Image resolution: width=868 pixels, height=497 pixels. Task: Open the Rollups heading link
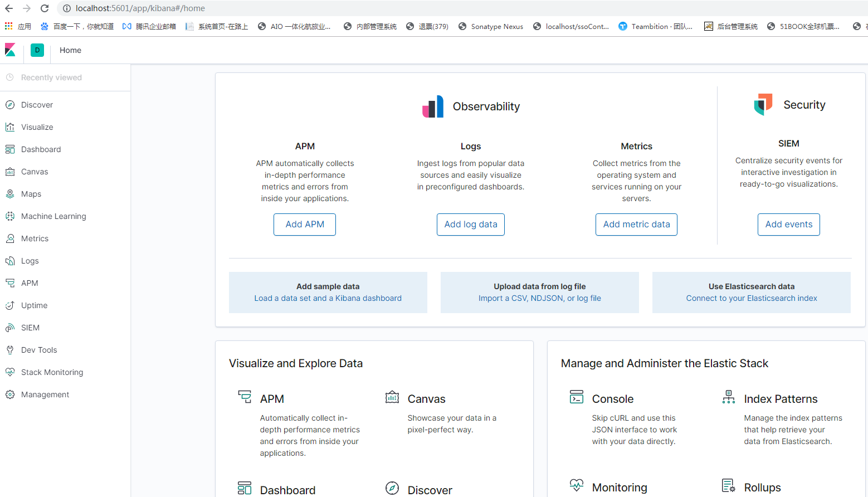pos(762,488)
